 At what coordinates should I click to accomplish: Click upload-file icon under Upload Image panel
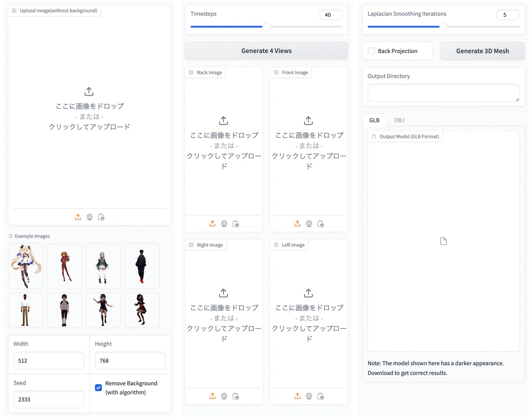click(78, 217)
